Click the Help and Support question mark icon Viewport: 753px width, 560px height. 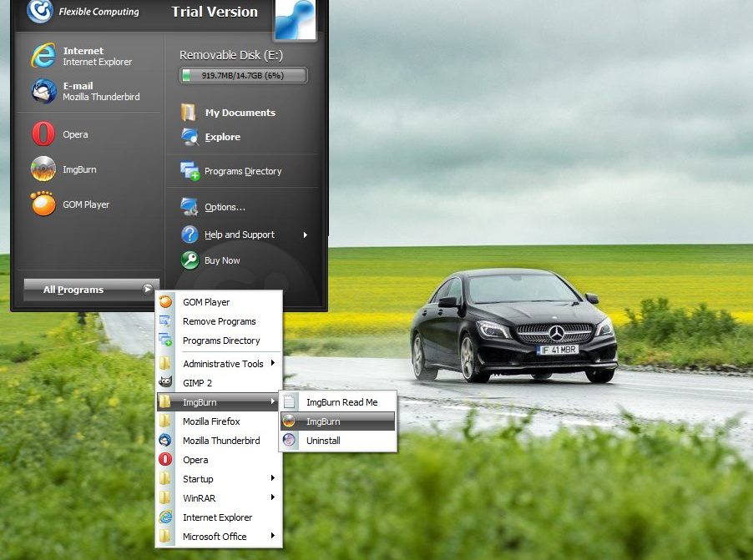coord(190,235)
